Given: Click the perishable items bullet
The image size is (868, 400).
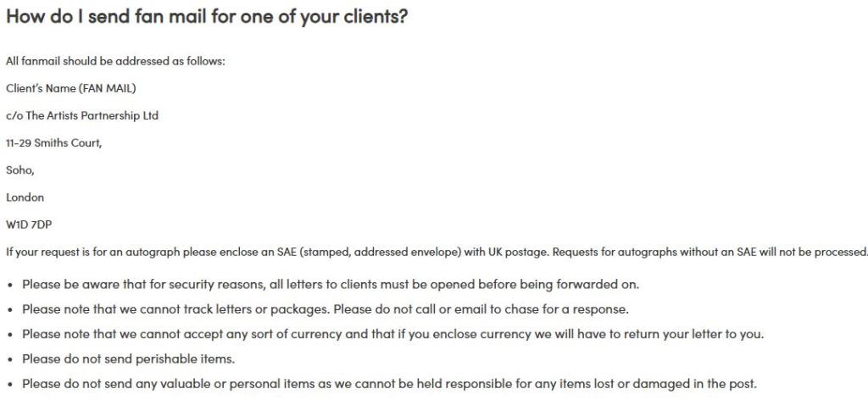Looking at the screenshot, I should click(x=129, y=359).
